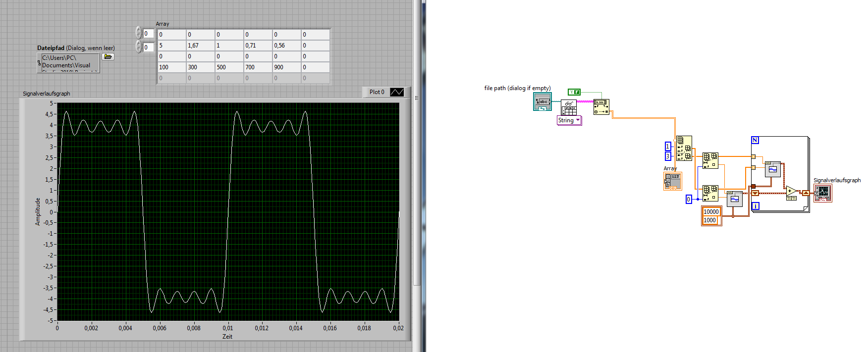
Task: Click the Plot 0 legend line style sample
Action: tap(397, 92)
